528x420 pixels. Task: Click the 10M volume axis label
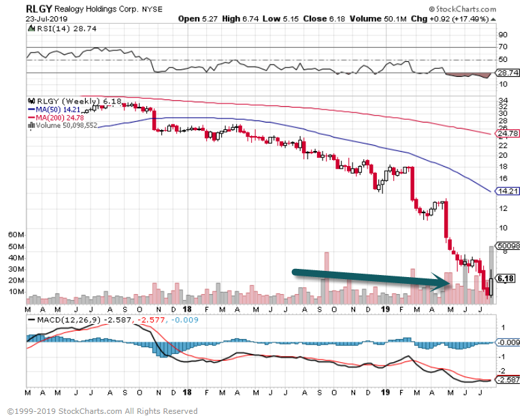point(16,291)
